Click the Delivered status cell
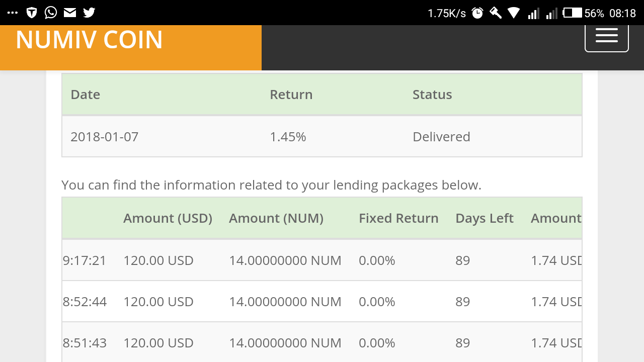 (x=441, y=137)
